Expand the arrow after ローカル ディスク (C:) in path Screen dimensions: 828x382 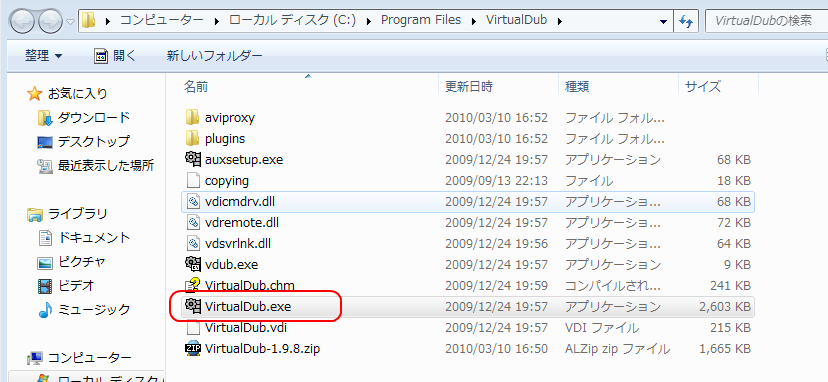point(369,22)
